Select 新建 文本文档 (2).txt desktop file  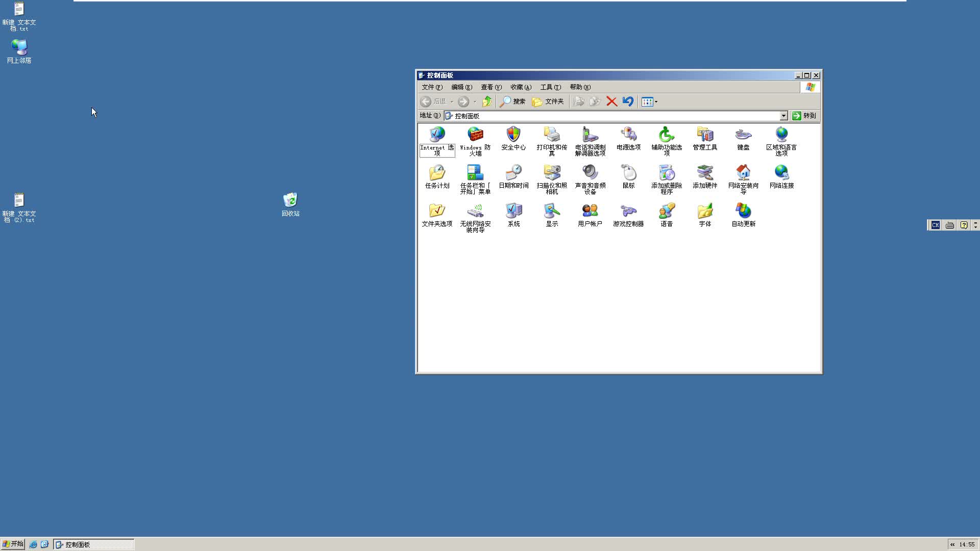tap(19, 208)
